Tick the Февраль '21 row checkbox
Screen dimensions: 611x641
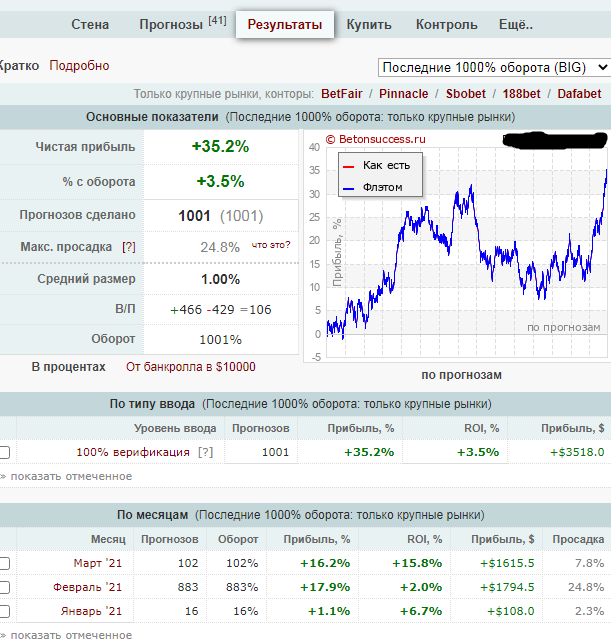coord(4,587)
